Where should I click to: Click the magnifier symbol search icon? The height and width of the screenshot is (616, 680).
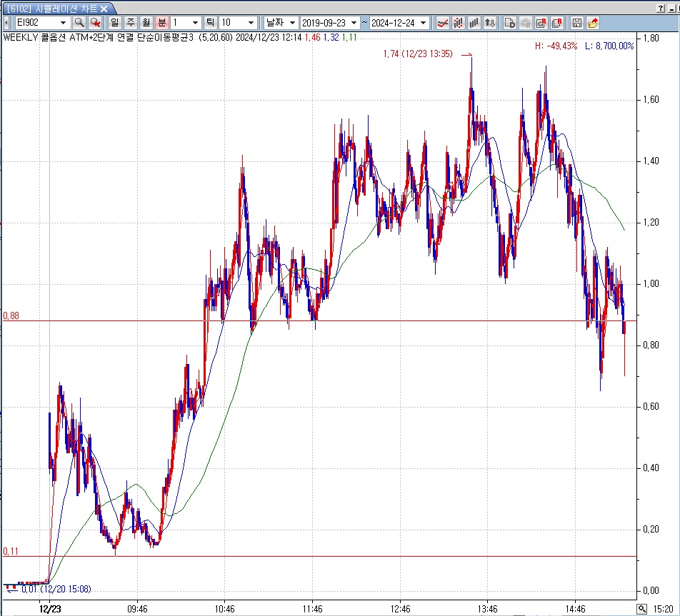tap(79, 23)
